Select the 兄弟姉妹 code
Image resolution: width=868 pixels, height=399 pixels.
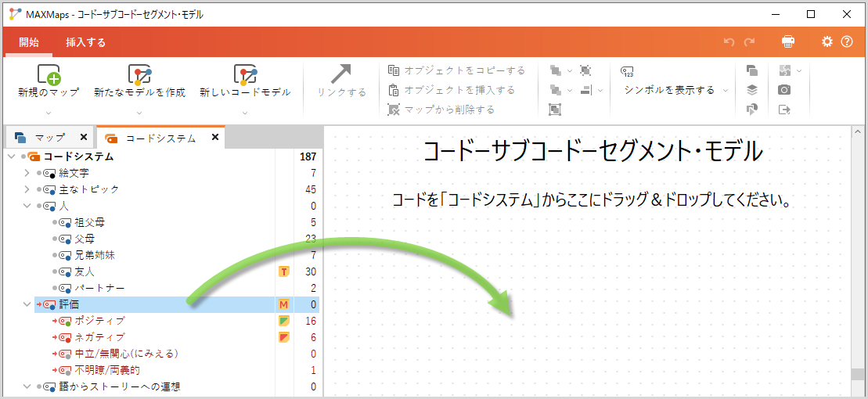tap(95, 255)
